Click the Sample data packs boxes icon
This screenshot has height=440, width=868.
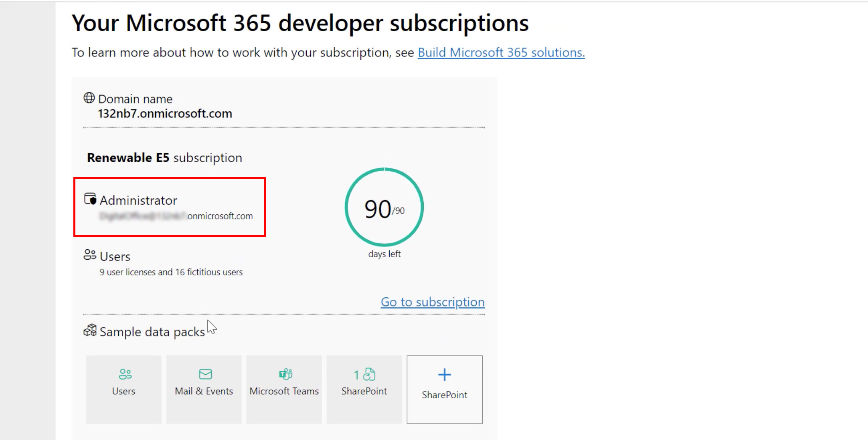pos(90,331)
